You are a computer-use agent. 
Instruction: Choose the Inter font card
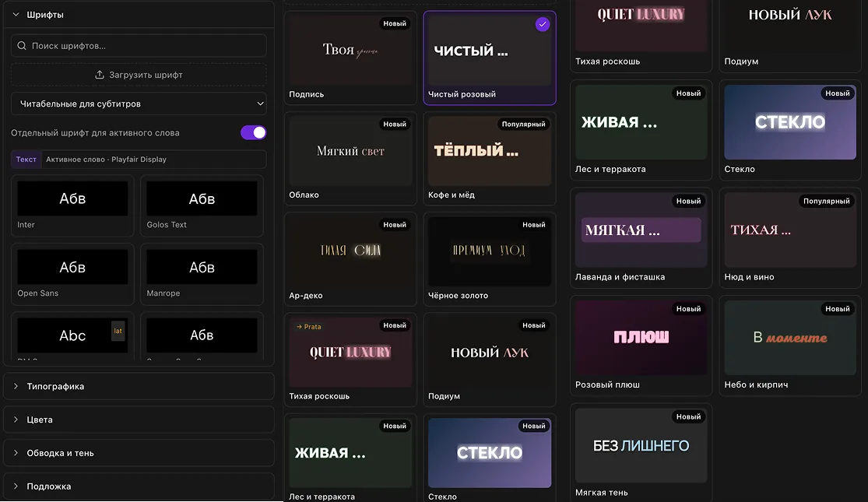(x=72, y=206)
